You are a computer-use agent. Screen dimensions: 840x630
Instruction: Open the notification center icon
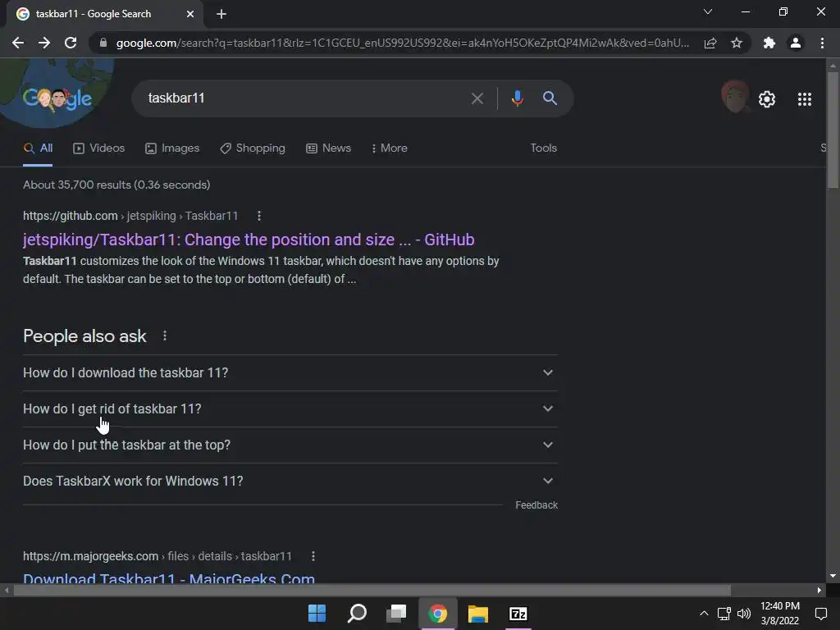pyautogui.click(x=820, y=614)
